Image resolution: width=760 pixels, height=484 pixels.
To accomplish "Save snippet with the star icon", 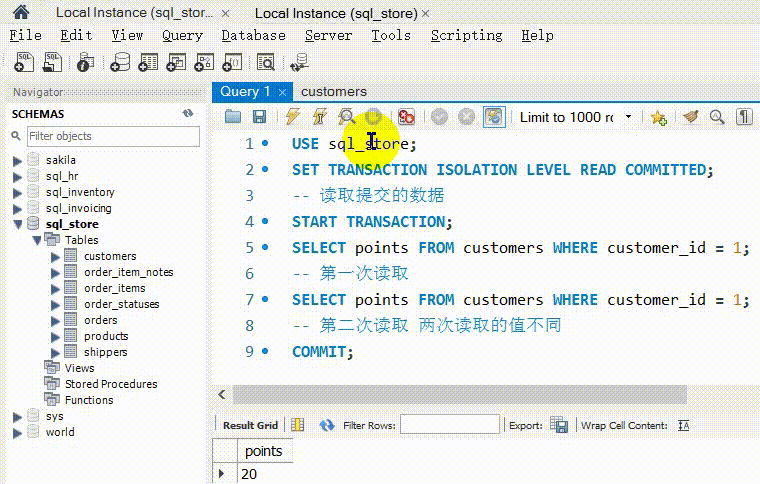I will (658, 117).
